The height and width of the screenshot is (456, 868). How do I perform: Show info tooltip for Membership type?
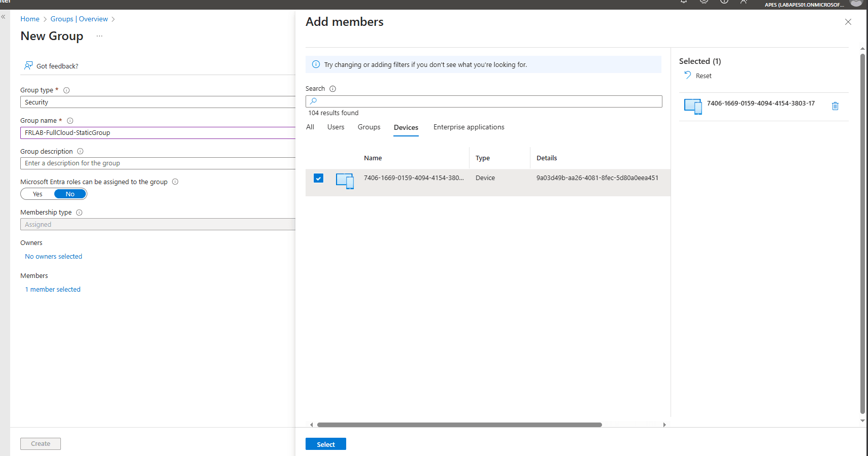coord(79,213)
